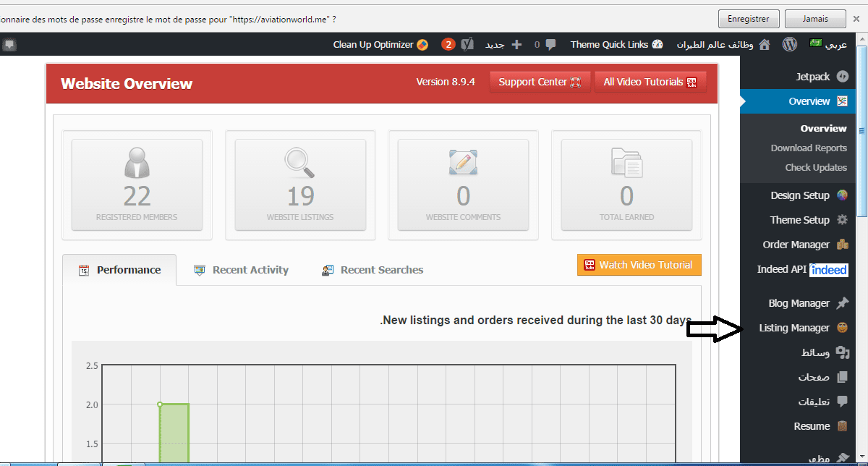The width and height of the screenshot is (868, 466).
Task: Open the Download Reports submenu link
Action: tap(808, 148)
